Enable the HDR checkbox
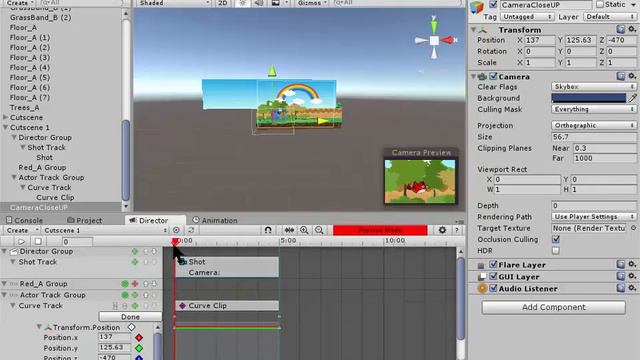Viewport: 640px width, 360px height. (556, 251)
